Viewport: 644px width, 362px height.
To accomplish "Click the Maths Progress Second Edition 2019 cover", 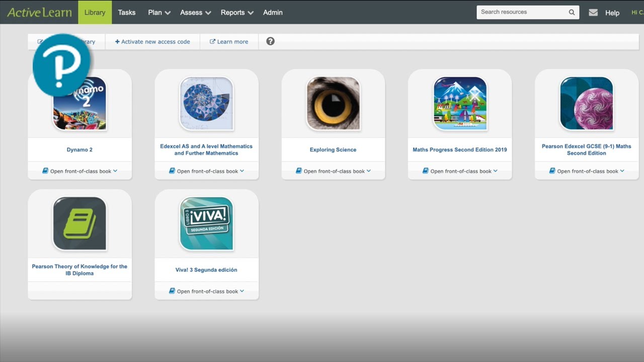I will click(x=459, y=103).
